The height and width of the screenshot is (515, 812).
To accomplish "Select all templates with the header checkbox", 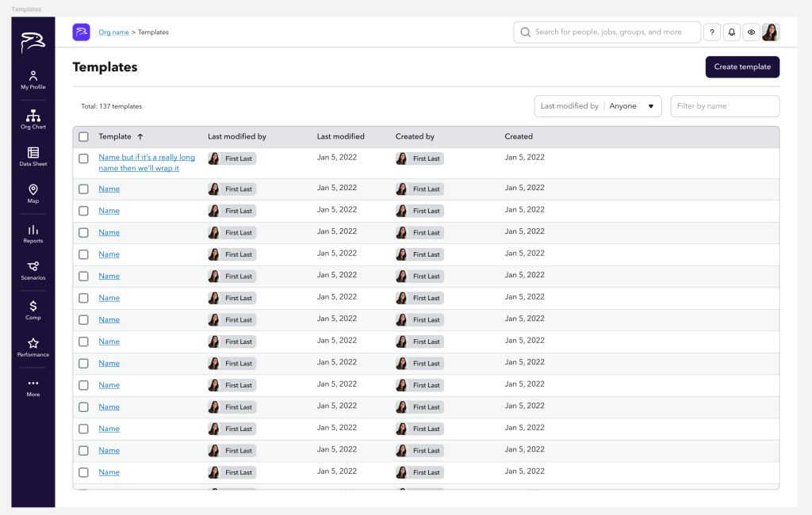I will click(x=83, y=136).
